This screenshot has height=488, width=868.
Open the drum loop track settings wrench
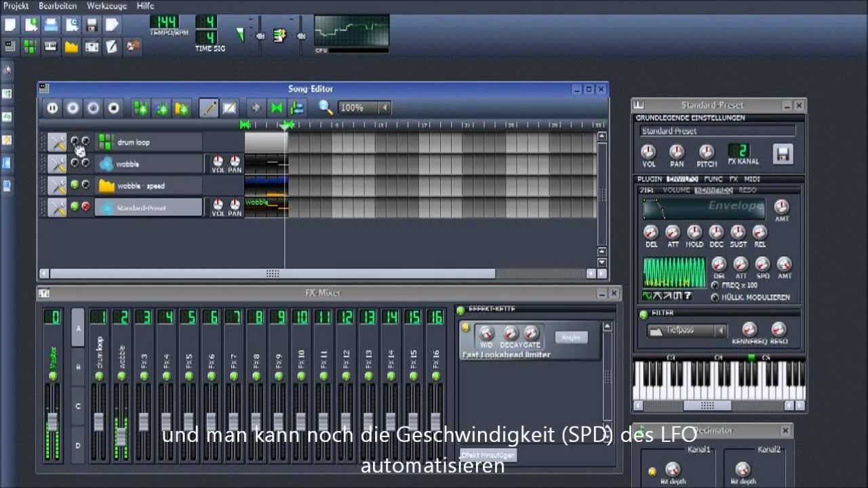click(58, 142)
